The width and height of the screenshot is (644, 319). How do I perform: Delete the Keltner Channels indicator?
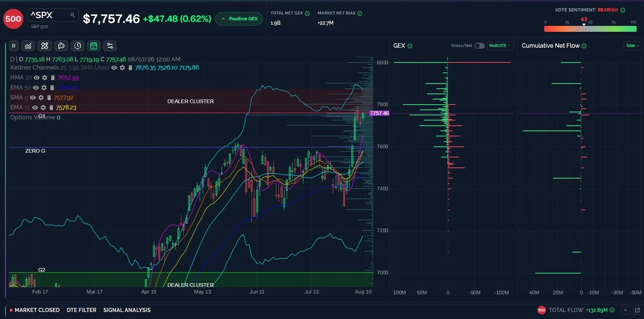[x=130, y=68]
